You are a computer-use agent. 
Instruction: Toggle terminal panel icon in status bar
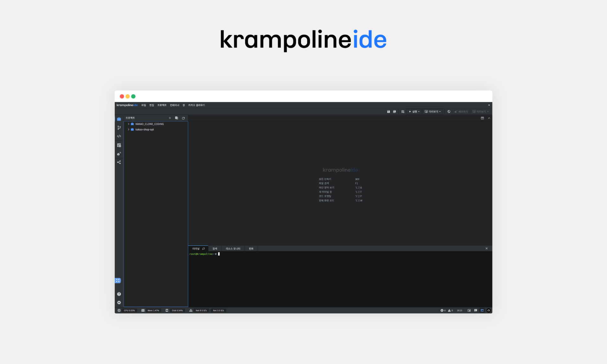pyautogui.click(x=482, y=311)
